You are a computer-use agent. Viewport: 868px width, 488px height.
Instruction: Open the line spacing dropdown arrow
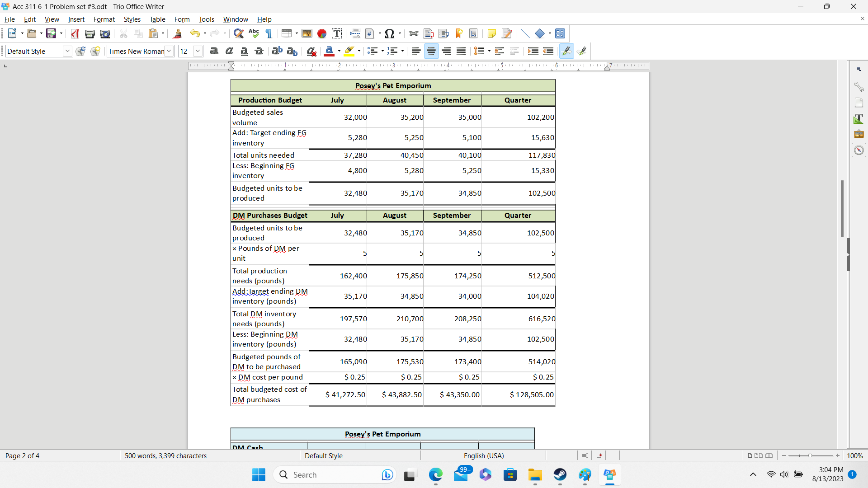click(x=489, y=51)
